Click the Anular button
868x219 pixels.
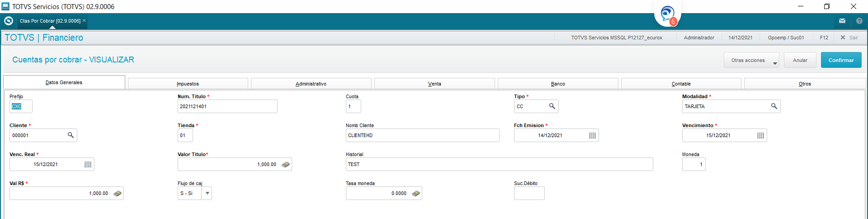click(x=800, y=60)
